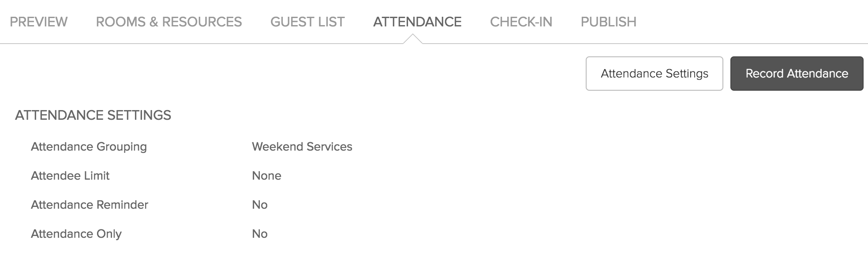Screen dimensions: 868x273
Task: Click the Attendance Reminder label
Action: 90,204
